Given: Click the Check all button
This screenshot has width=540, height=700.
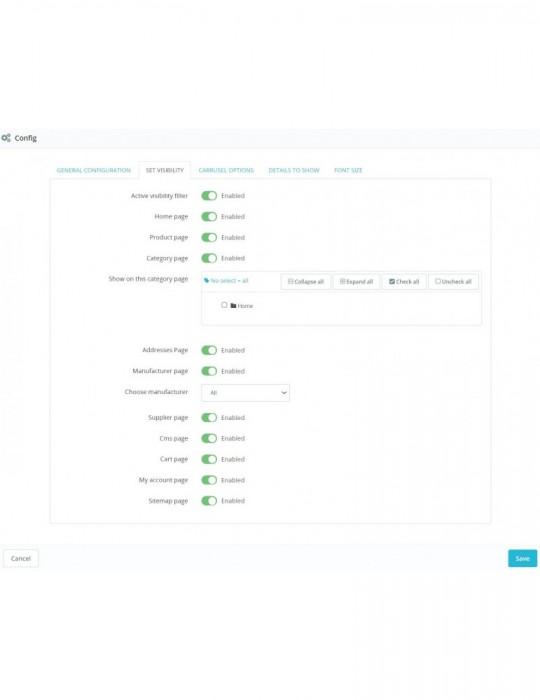Looking at the screenshot, I should click(404, 282).
